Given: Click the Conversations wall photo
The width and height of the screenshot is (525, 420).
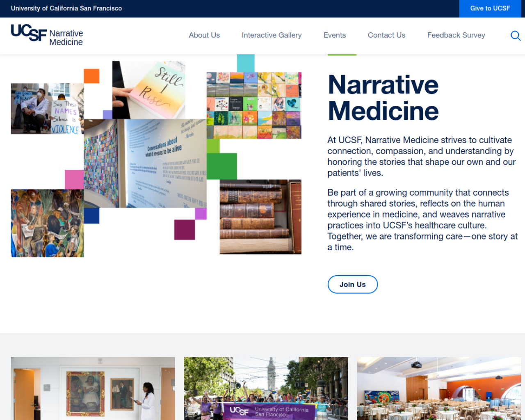Looking at the screenshot, I should [x=145, y=163].
